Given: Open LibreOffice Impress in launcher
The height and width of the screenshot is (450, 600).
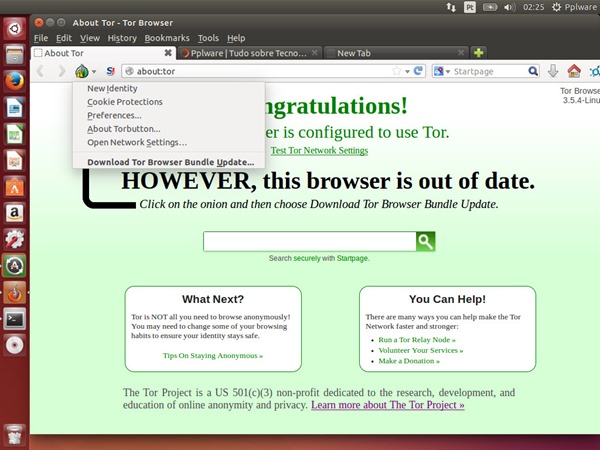Looking at the screenshot, I should coord(15,160).
